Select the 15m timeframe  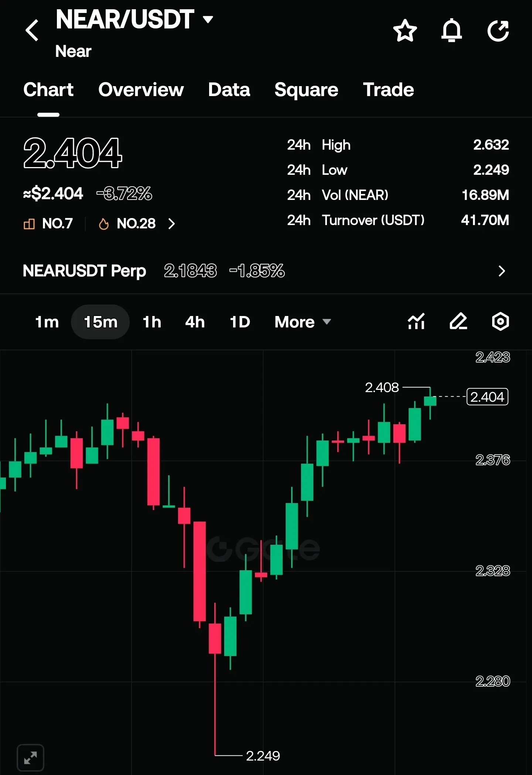[x=100, y=322]
